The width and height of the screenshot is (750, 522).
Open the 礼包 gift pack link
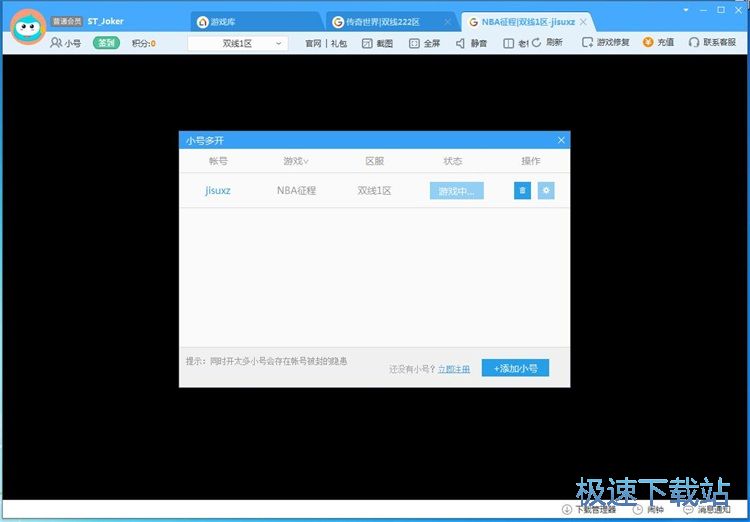(339, 44)
